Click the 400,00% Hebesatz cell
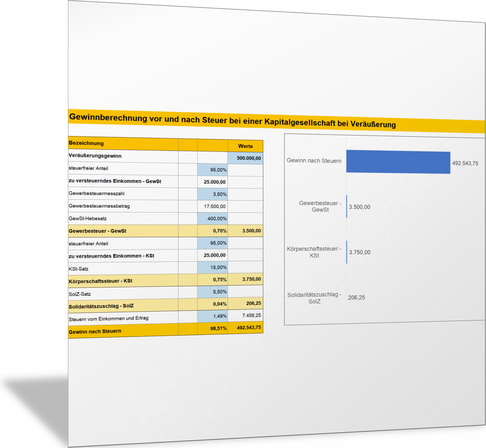 [x=212, y=218]
